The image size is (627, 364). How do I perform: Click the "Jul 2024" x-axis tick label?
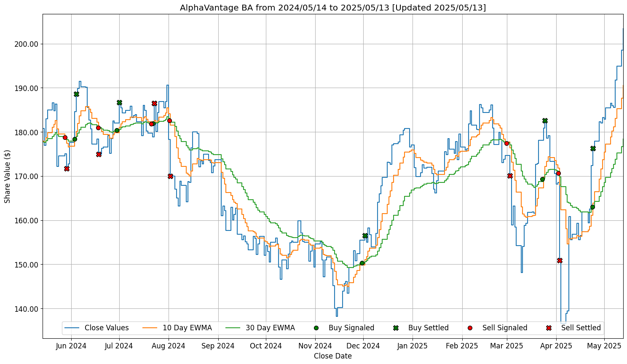[x=119, y=346]
